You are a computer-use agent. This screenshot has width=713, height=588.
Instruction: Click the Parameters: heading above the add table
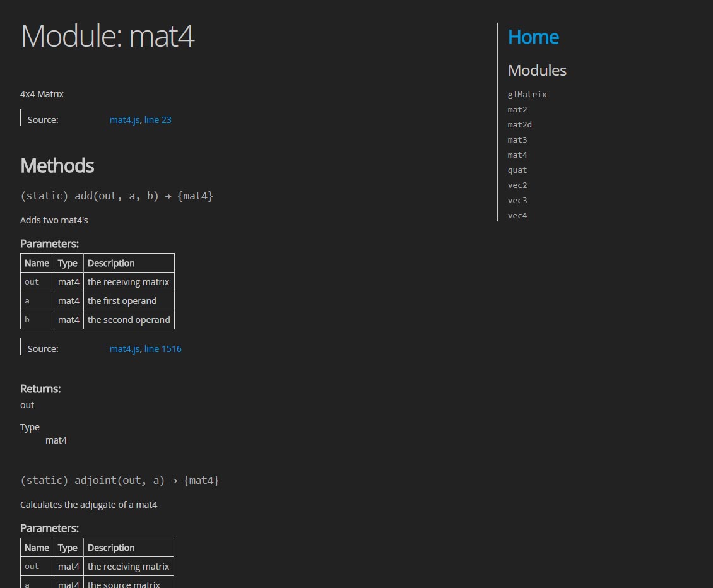click(50, 244)
